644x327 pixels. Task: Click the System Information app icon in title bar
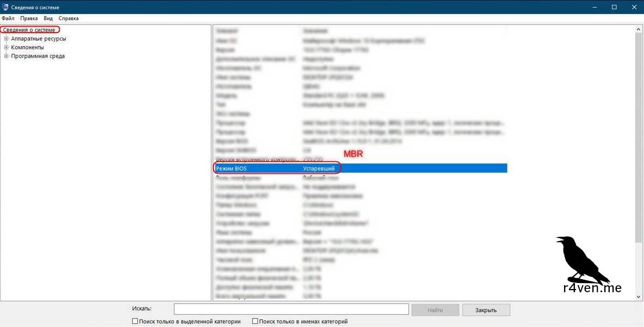5,8
